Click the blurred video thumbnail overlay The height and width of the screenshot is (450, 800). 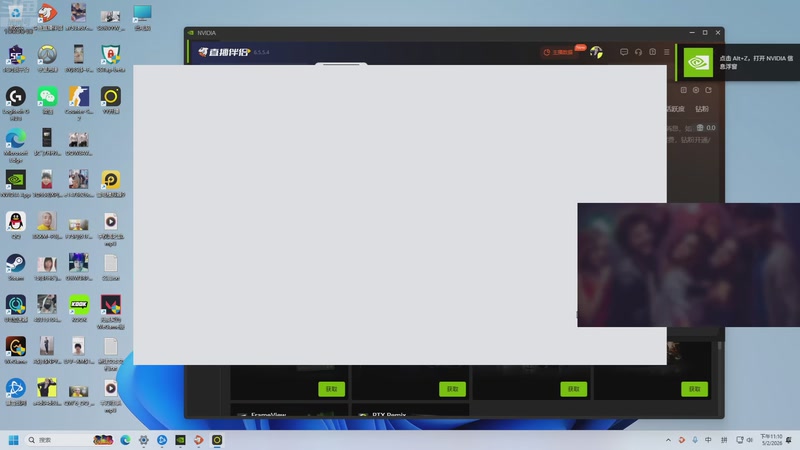(x=688, y=265)
